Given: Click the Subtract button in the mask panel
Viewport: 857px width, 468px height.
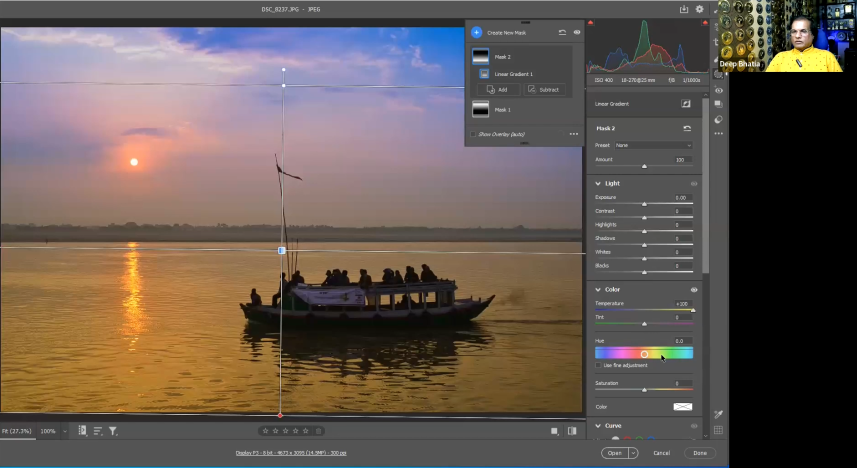Looking at the screenshot, I should tap(545, 90).
